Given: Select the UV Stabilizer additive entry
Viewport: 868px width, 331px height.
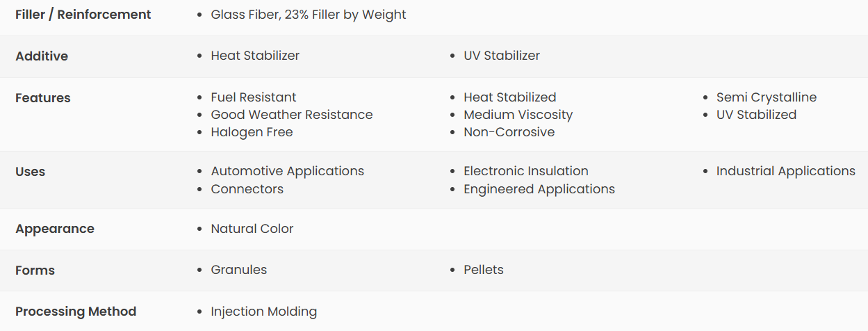Looking at the screenshot, I should coord(502,56).
